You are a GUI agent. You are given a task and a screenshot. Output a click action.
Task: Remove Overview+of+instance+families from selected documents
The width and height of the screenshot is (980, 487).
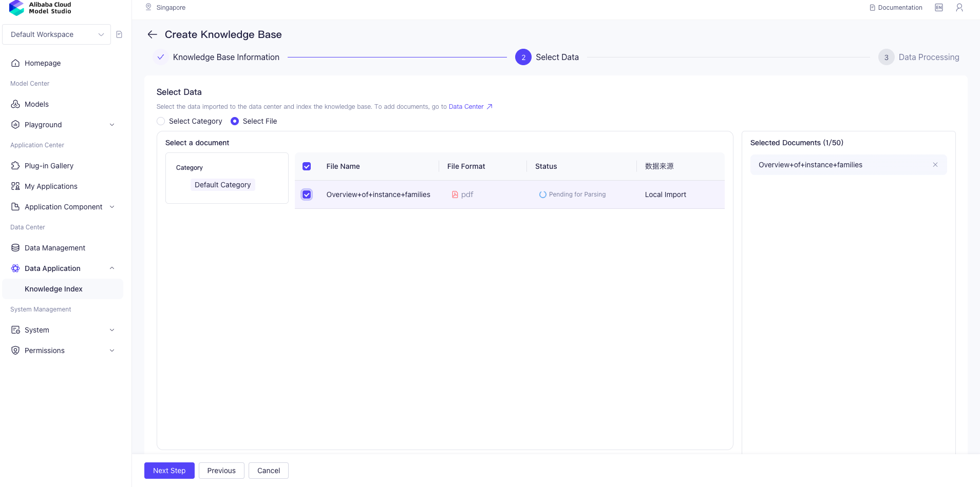pos(935,165)
